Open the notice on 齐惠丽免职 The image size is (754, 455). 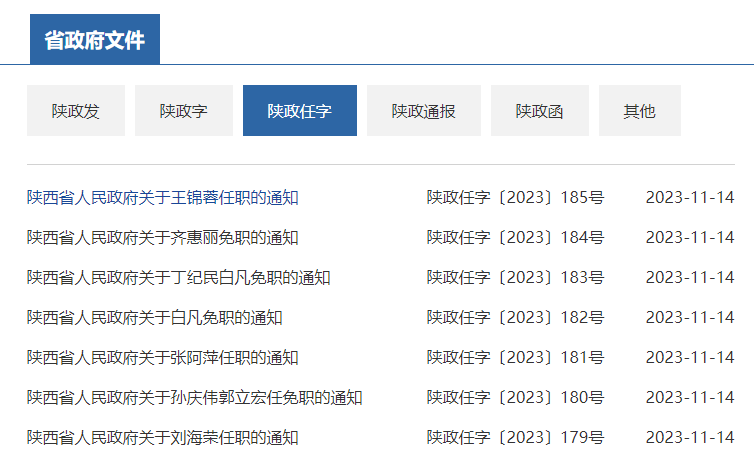pos(163,237)
